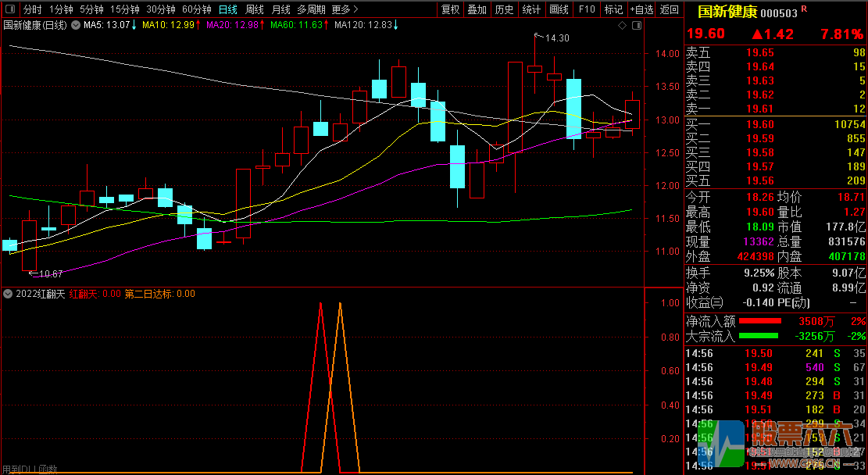Select the 周线 weekly chart tab
The height and width of the screenshot is (475, 868).
[255, 9]
